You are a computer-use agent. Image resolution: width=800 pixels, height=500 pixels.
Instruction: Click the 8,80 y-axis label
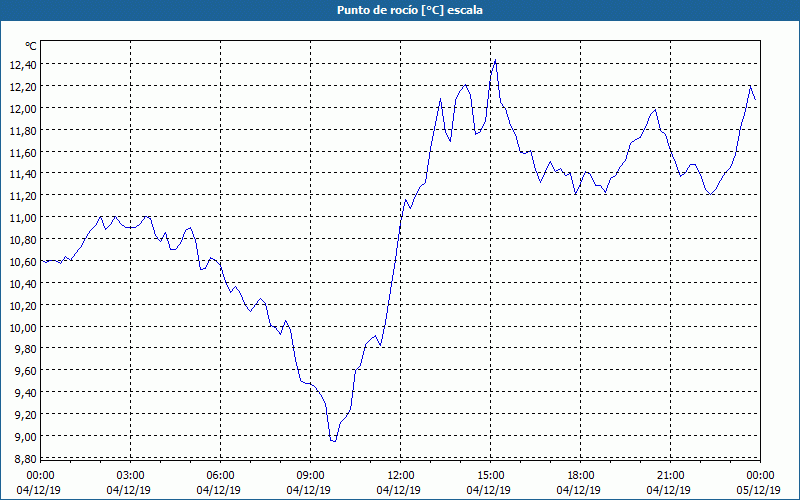click(26, 458)
